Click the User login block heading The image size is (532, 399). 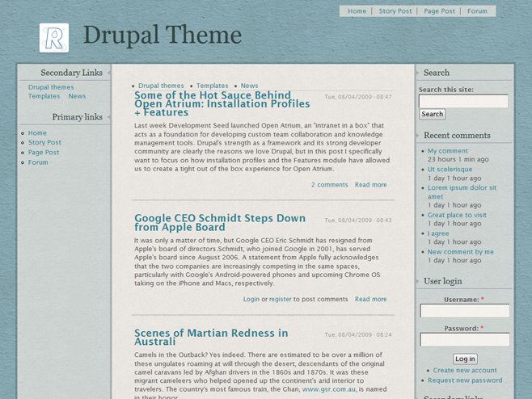click(x=443, y=281)
